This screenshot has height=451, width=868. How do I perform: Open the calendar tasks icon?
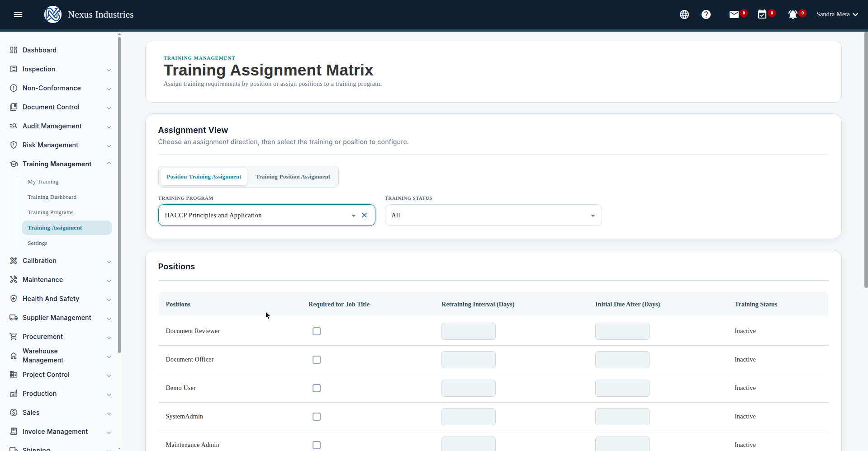[762, 14]
